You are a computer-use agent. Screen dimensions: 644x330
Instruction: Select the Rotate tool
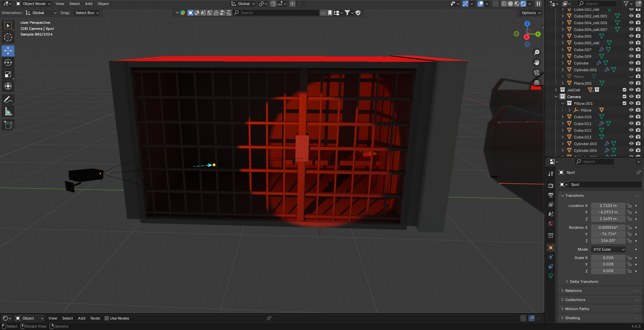click(8, 63)
